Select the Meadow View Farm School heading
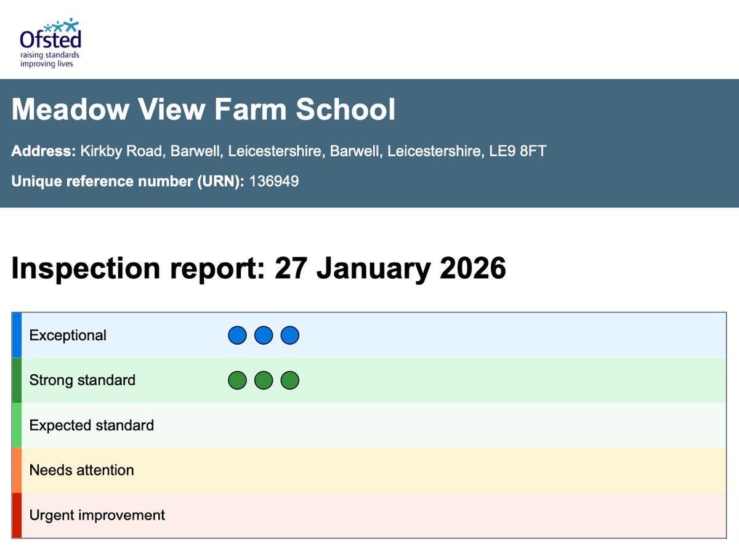 coord(203,110)
